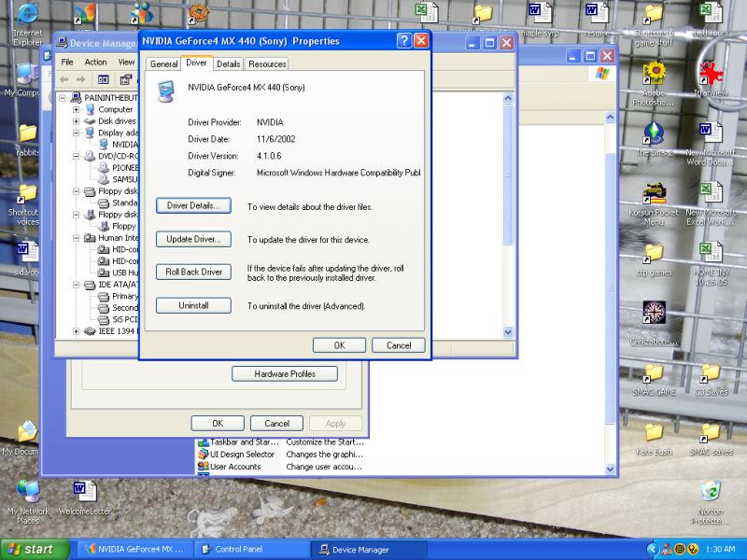Screen dimensions: 747x560
Task: Click the Update Driver button
Action: point(193,239)
